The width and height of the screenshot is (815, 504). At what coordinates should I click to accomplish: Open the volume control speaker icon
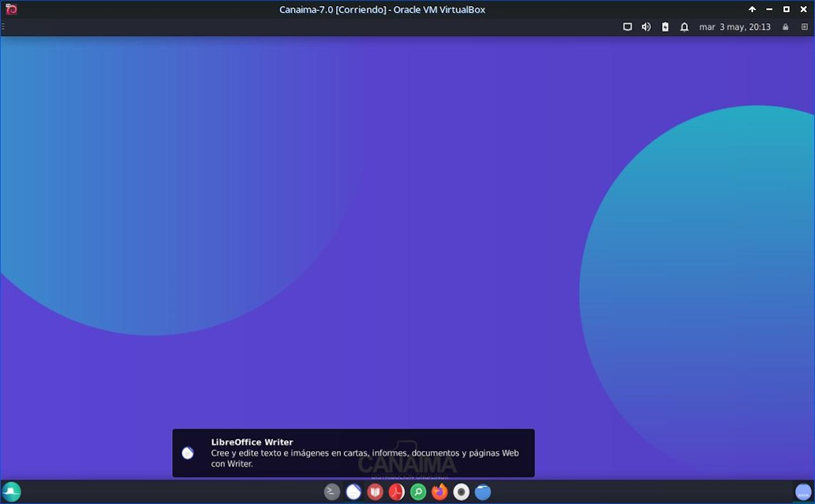(646, 27)
